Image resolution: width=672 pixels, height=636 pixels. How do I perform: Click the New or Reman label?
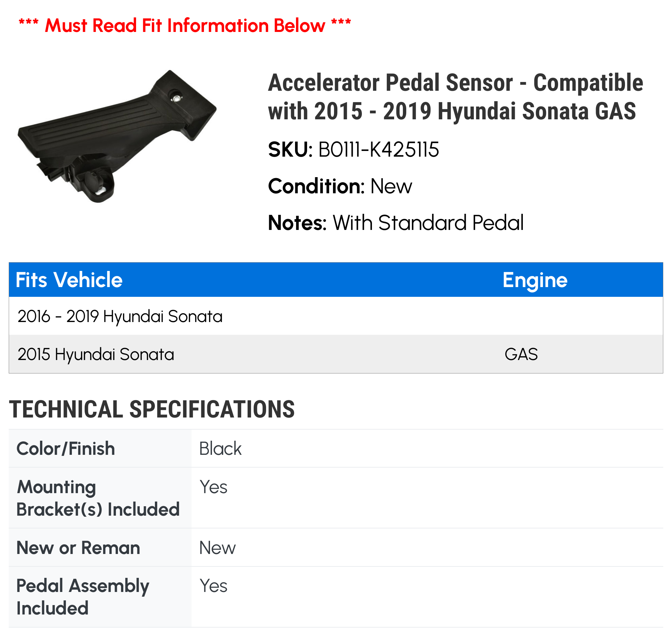click(x=78, y=548)
